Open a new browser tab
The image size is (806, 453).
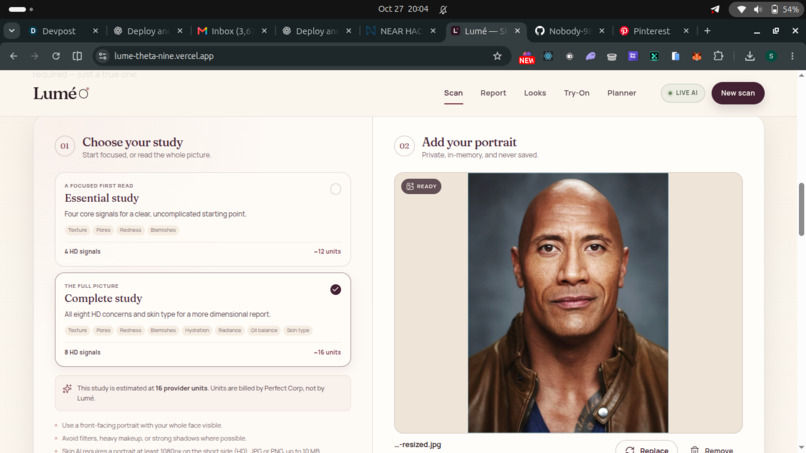point(707,31)
